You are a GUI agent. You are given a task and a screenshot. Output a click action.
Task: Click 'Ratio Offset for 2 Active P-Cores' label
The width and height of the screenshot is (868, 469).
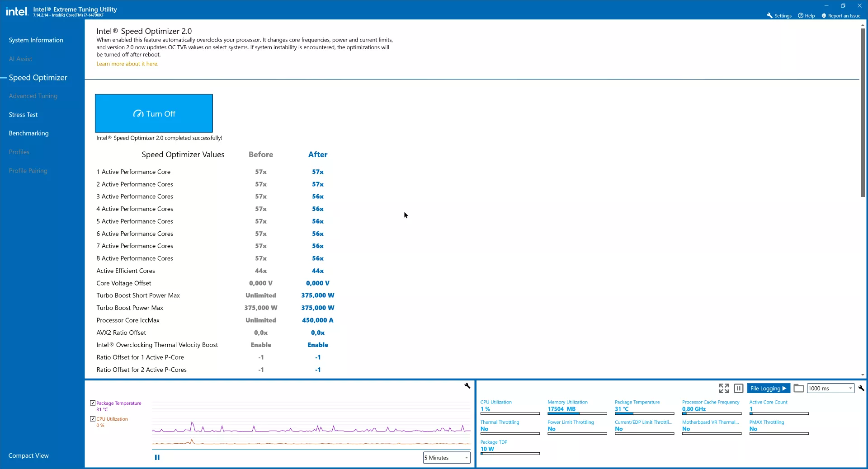(x=142, y=370)
